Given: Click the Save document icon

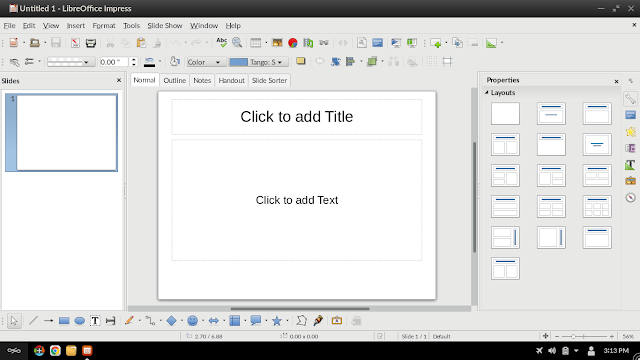Looking at the screenshot, I should pos(56,42).
